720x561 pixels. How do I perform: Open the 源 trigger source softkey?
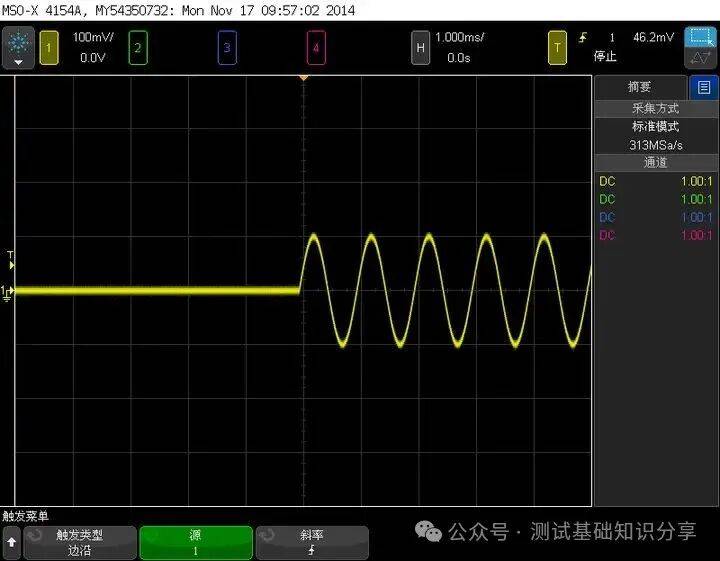coord(195,542)
